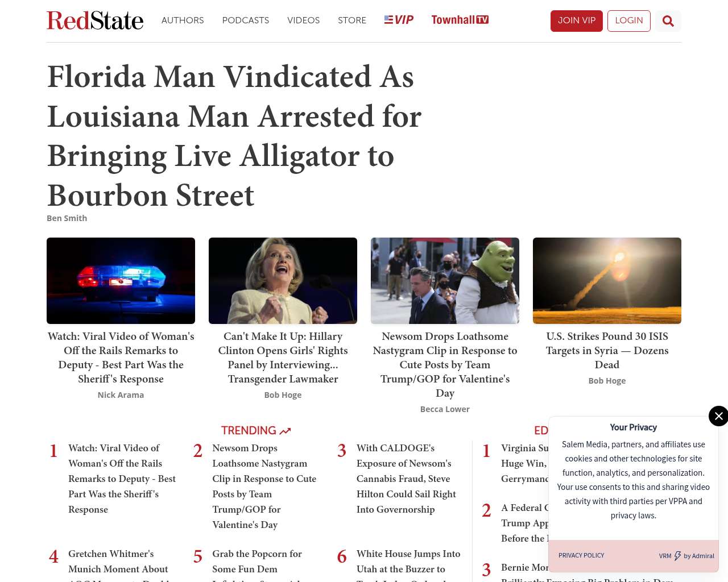Open the Podcasts menu item
728x582 pixels.
(246, 20)
